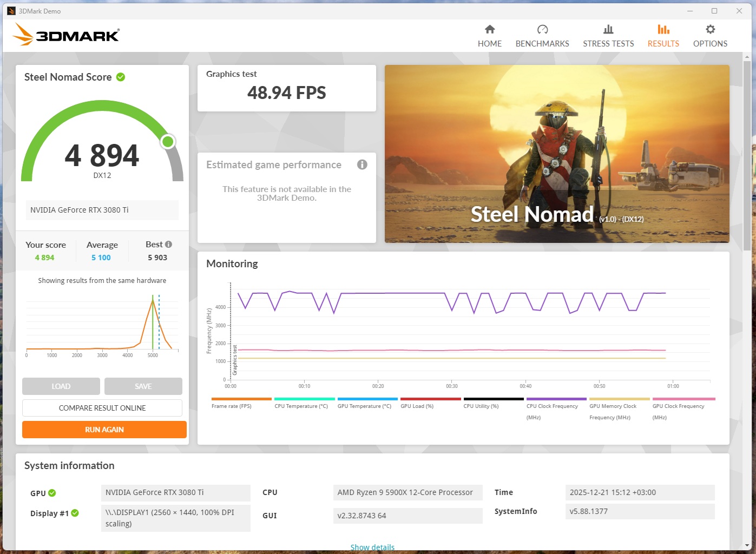This screenshot has height=554, width=756.
Task: Click the info icon beside Best score
Action: tap(168, 244)
